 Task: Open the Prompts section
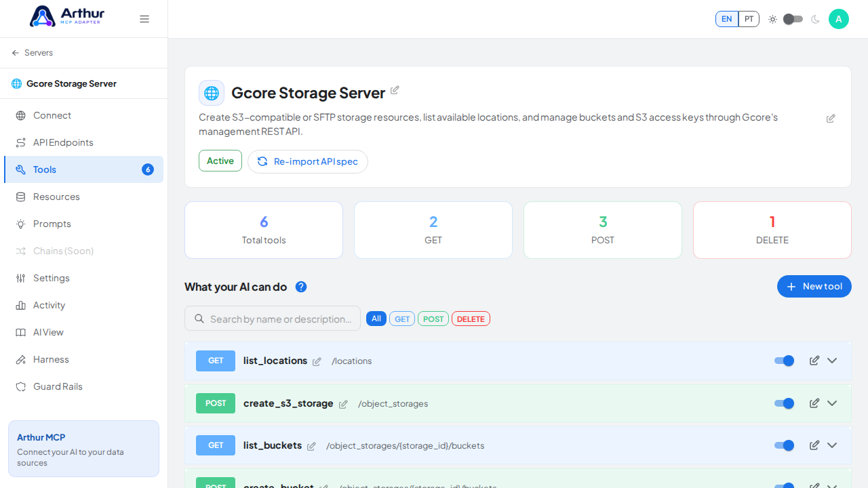pos(83,224)
